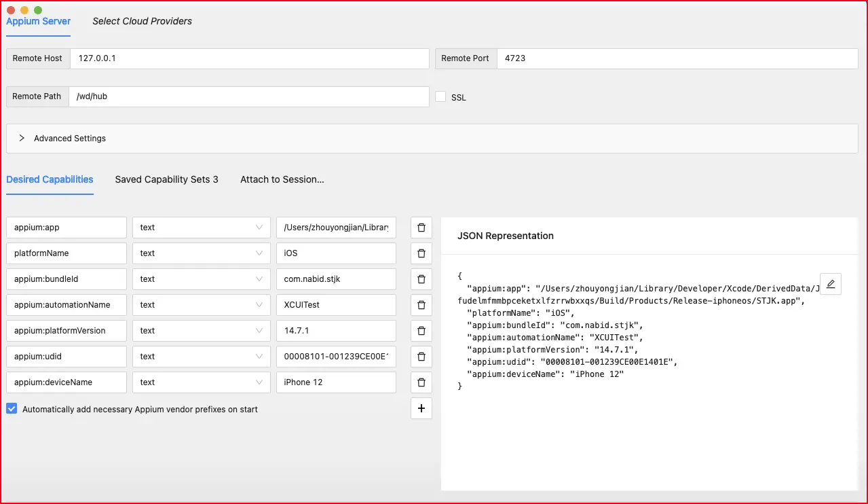Screen dimensions: 868x504
Task: Click the Remote Path field with /wd/hub
Action: point(248,96)
